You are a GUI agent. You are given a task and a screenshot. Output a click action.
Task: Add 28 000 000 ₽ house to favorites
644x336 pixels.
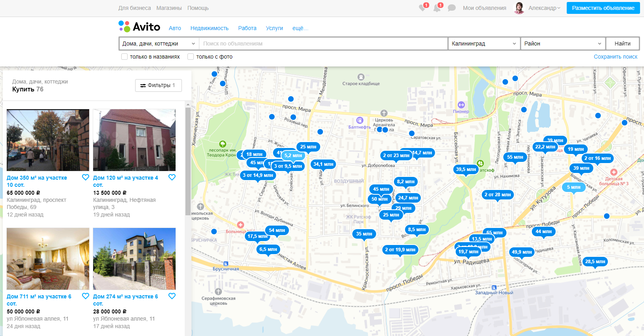172,296
